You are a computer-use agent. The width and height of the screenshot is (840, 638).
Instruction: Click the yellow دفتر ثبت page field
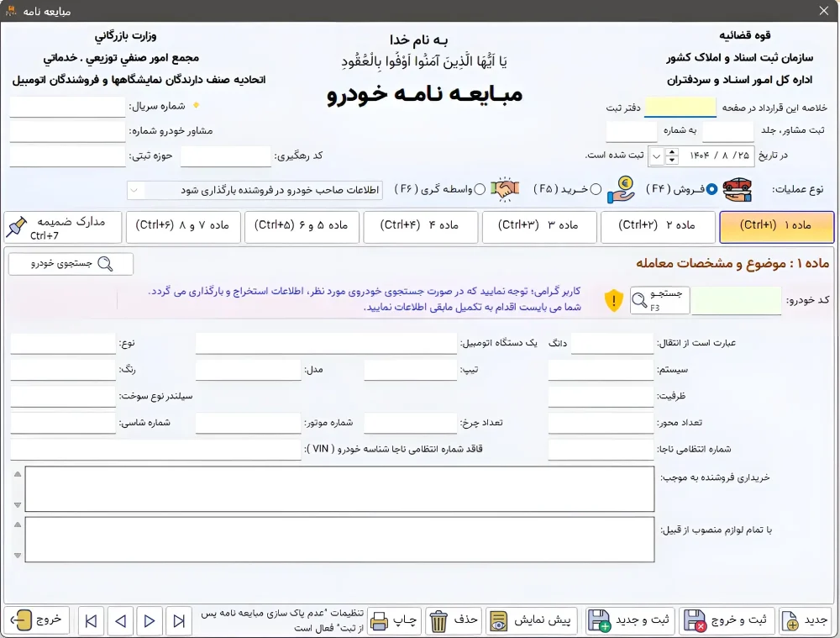(680, 108)
